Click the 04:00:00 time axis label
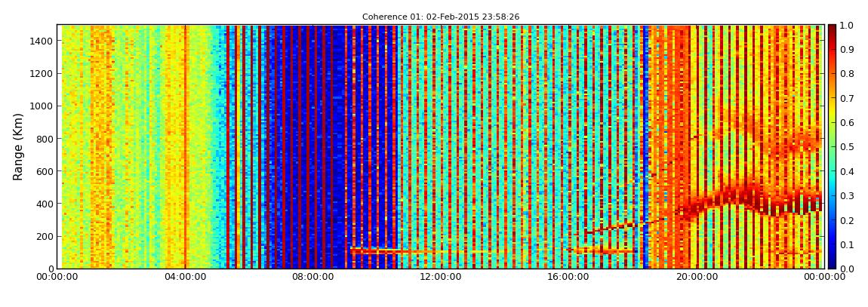Viewport: 868px width, 307px height. (186, 277)
